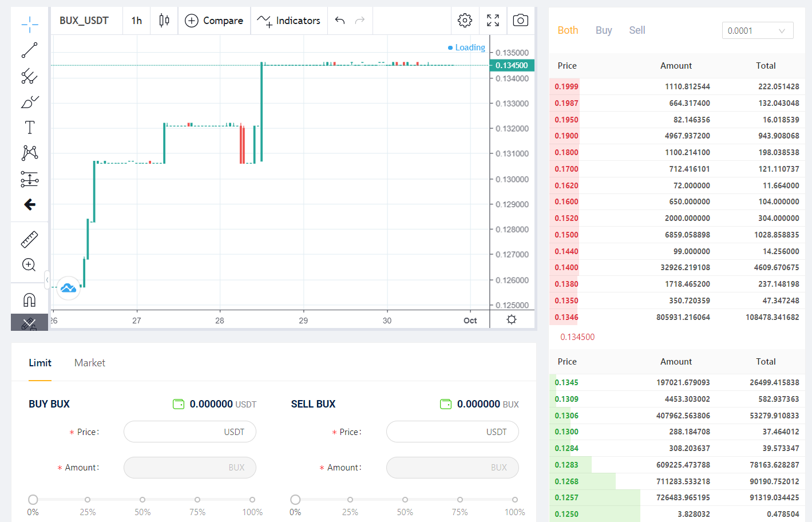Activate the ruler measure tool
Image resolution: width=812 pixels, height=522 pixels.
pyautogui.click(x=30, y=239)
